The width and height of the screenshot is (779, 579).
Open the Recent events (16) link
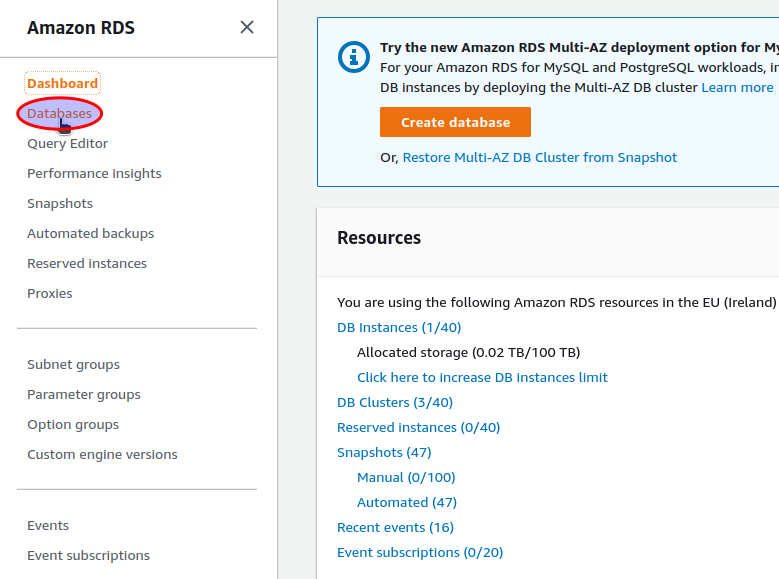click(395, 528)
